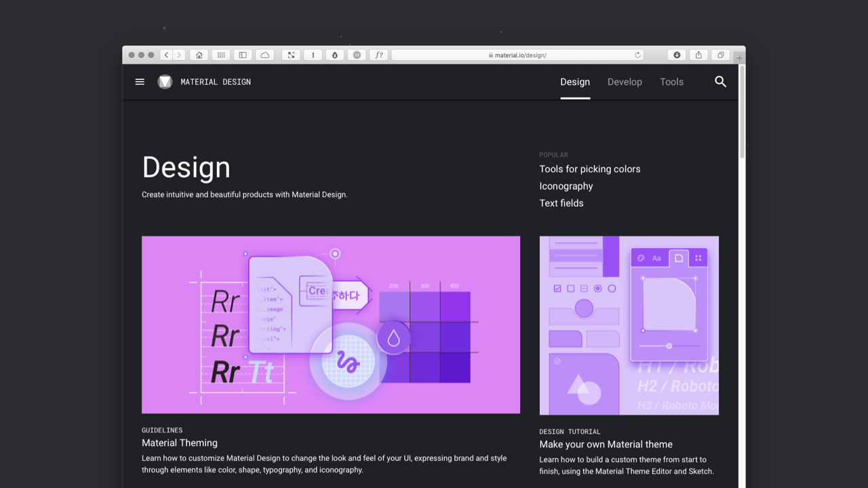Click the flame droplet toolbar extension
The width and height of the screenshot is (868, 488).
coord(335,55)
